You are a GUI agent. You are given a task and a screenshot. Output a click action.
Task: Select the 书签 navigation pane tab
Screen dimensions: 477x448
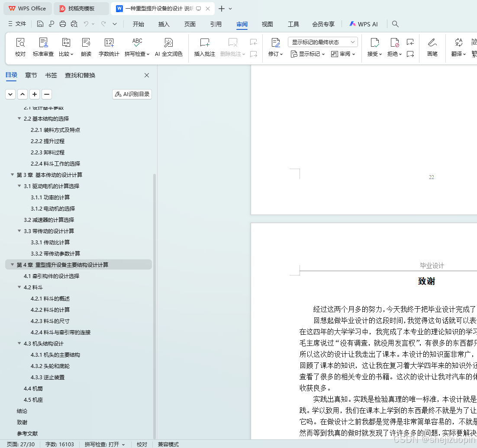[x=51, y=75]
